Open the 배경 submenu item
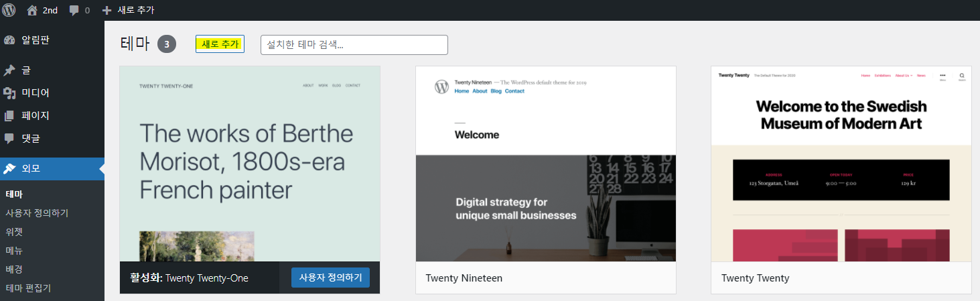This screenshot has width=980, height=301. coord(14,269)
